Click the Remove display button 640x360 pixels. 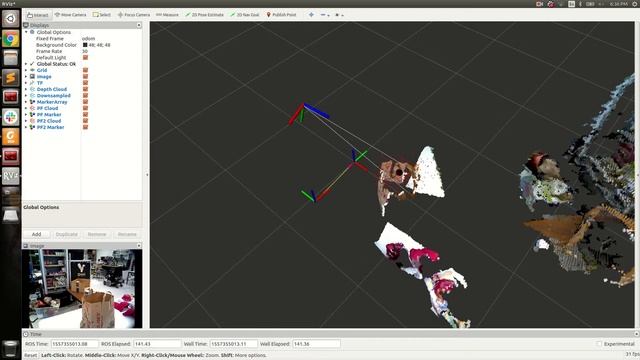(x=97, y=234)
